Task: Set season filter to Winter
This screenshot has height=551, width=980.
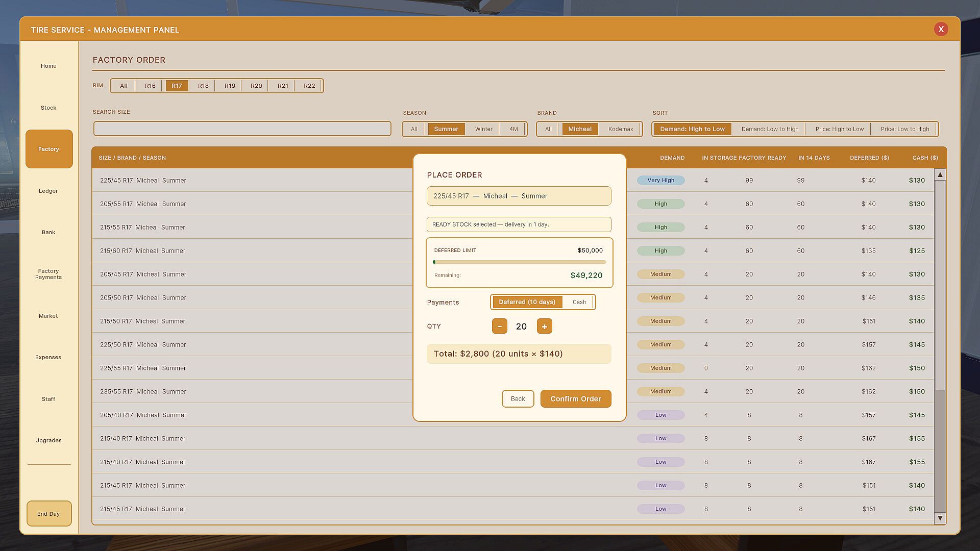Action: [483, 129]
